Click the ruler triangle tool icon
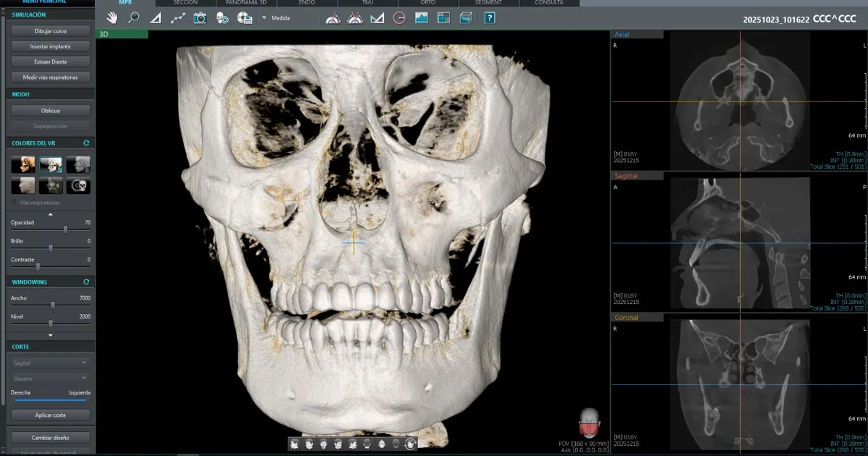This screenshot has height=456, width=868. click(377, 17)
